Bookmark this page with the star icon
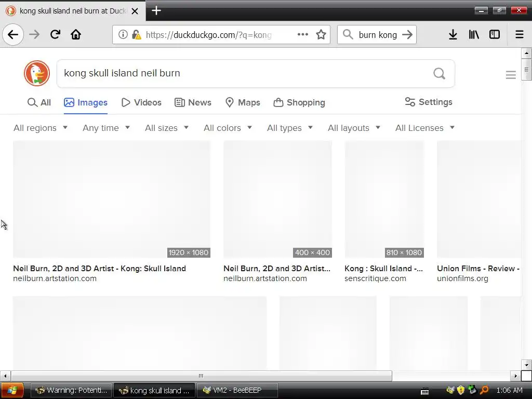Viewport: 532px width, 399px height. point(321,34)
